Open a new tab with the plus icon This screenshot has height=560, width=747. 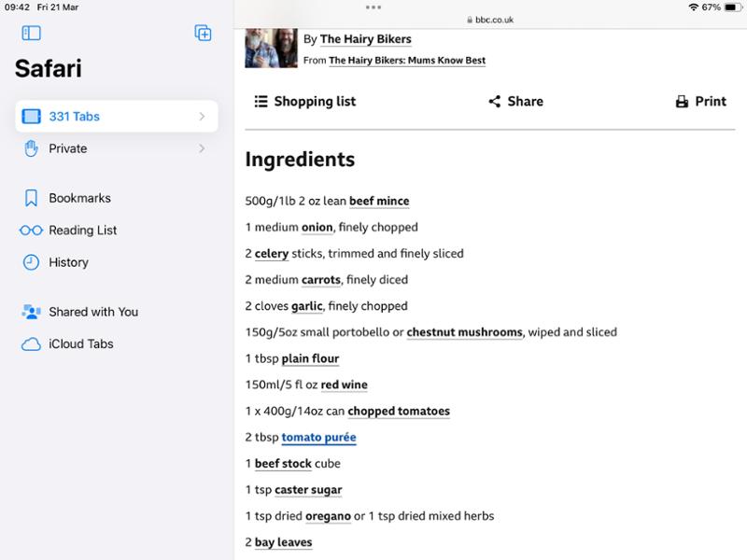coord(203,33)
